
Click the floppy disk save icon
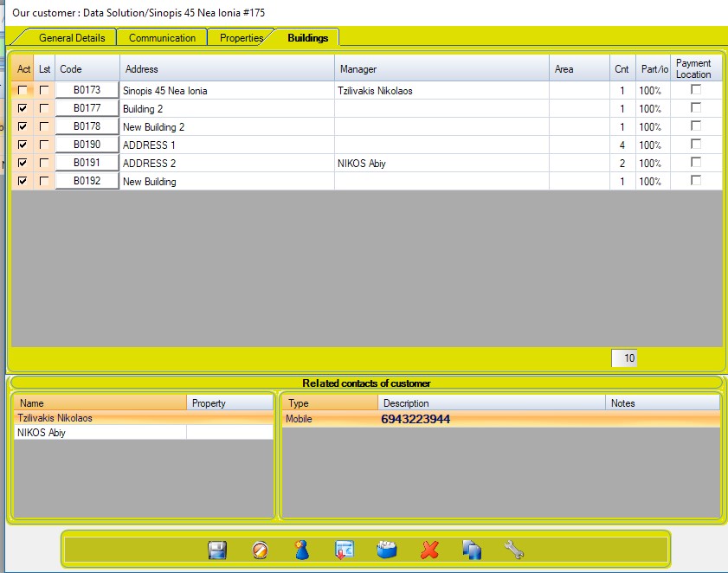pos(217,550)
